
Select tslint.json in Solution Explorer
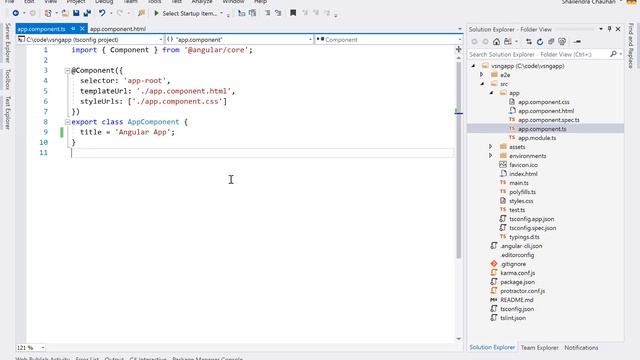tap(513, 318)
